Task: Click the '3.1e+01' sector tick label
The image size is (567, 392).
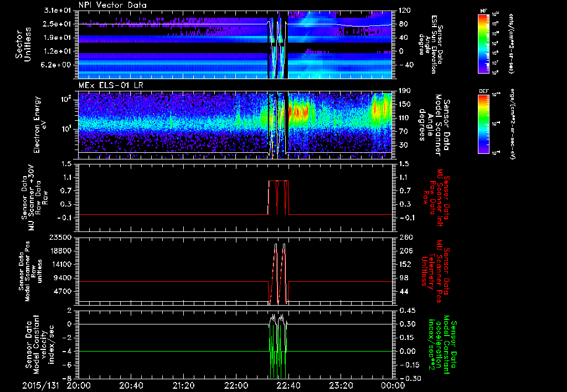Action: [x=58, y=11]
